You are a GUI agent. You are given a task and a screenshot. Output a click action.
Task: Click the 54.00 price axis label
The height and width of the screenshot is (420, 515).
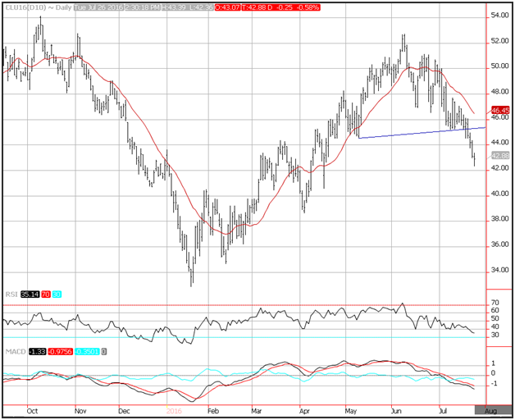499,16
